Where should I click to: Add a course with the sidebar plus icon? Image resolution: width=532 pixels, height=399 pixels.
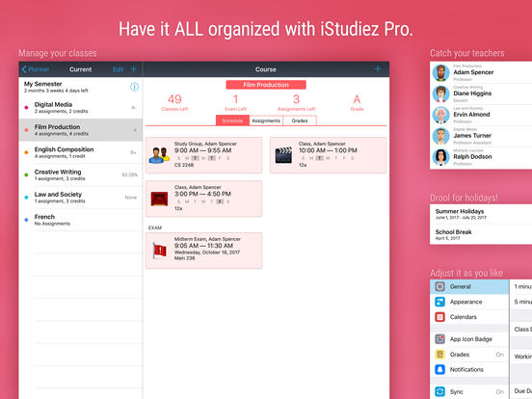(134, 69)
